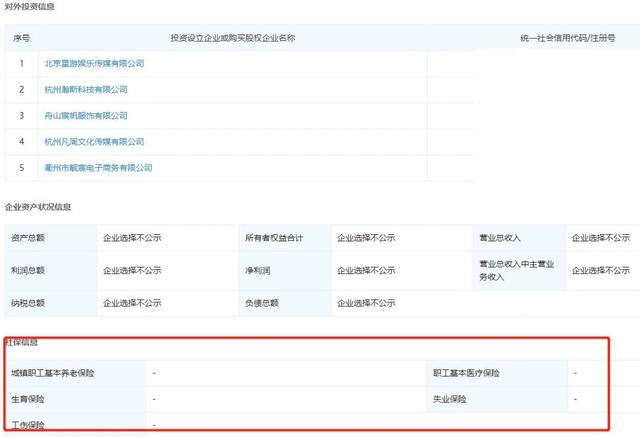Select the 企业资产状况信息 section heading
This screenshot has width=640, height=437.
click(38, 207)
